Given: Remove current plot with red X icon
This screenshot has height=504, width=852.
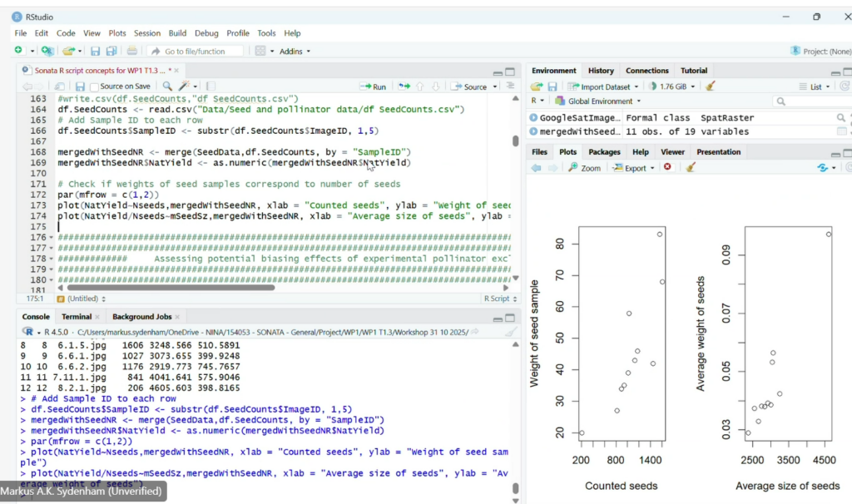Looking at the screenshot, I should click(x=667, y=167).
